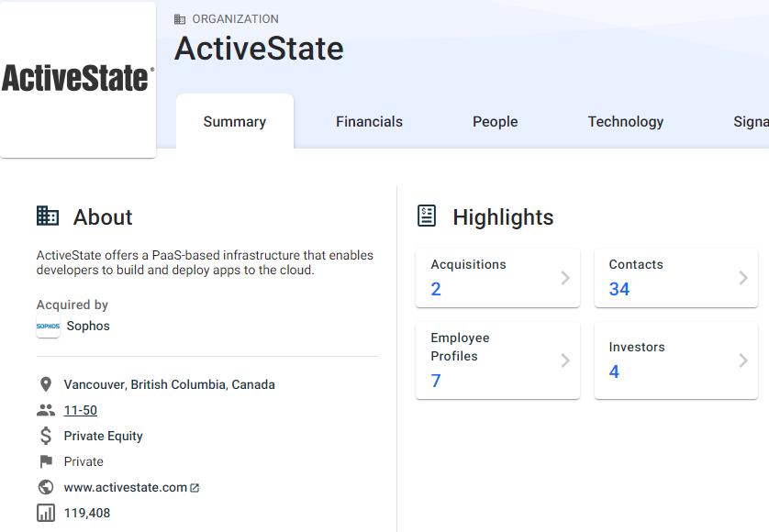This screenshot has width=769, height=532.
Task: Click the ActiveState logo thumbnail
Action: pos(78,79)
